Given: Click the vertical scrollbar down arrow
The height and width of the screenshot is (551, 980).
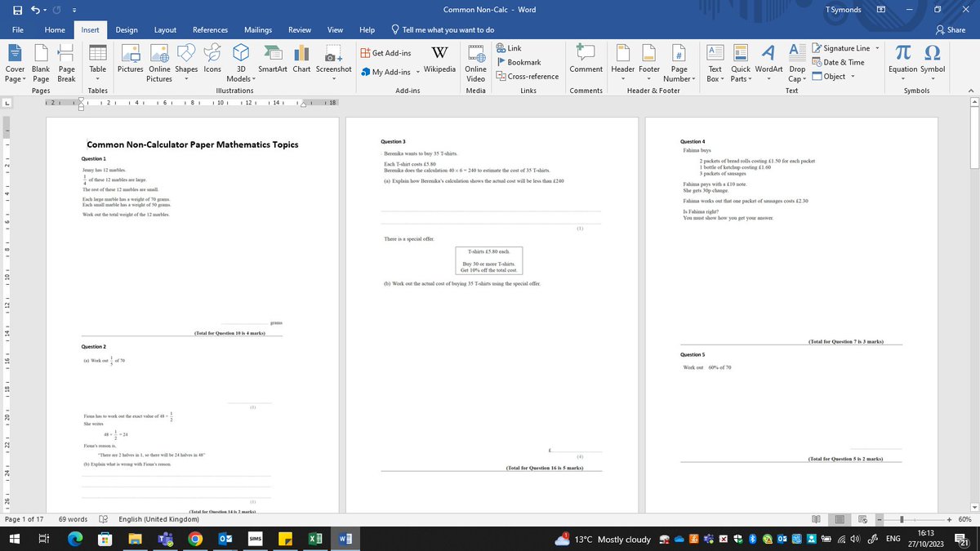Looking at the screenshot, I should click(974, 506).
